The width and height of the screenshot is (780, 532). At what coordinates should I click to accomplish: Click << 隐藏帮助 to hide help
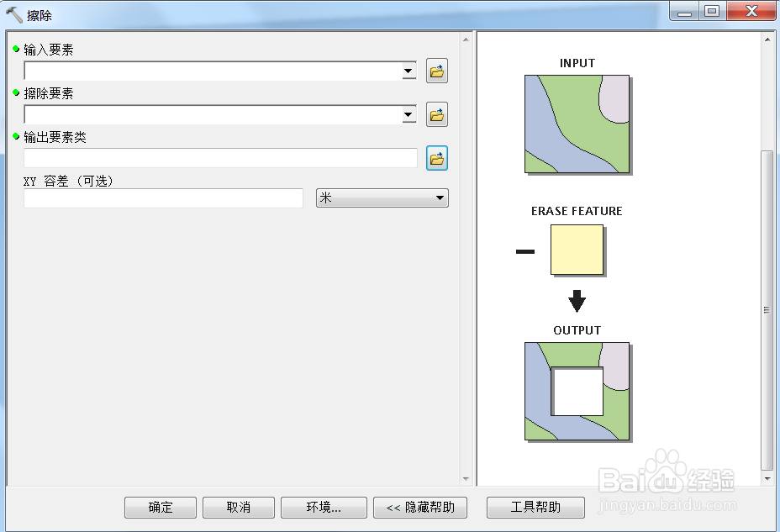click(420, 508)
